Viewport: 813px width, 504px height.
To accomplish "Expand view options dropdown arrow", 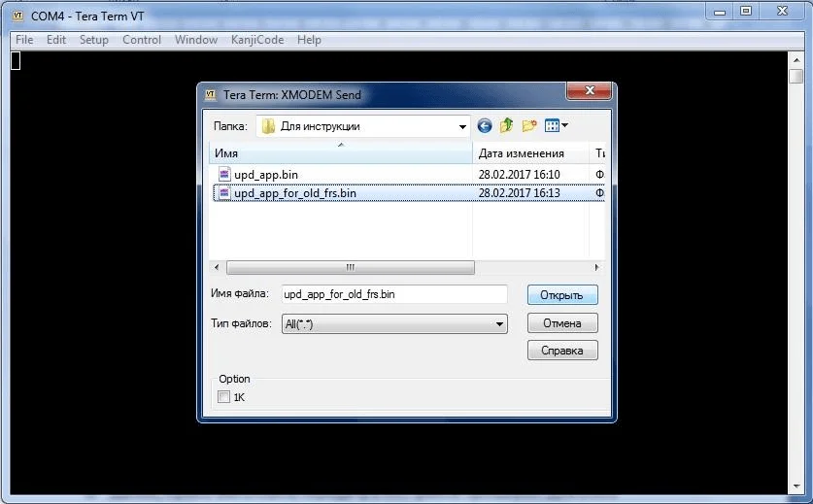I will [564, 125].
